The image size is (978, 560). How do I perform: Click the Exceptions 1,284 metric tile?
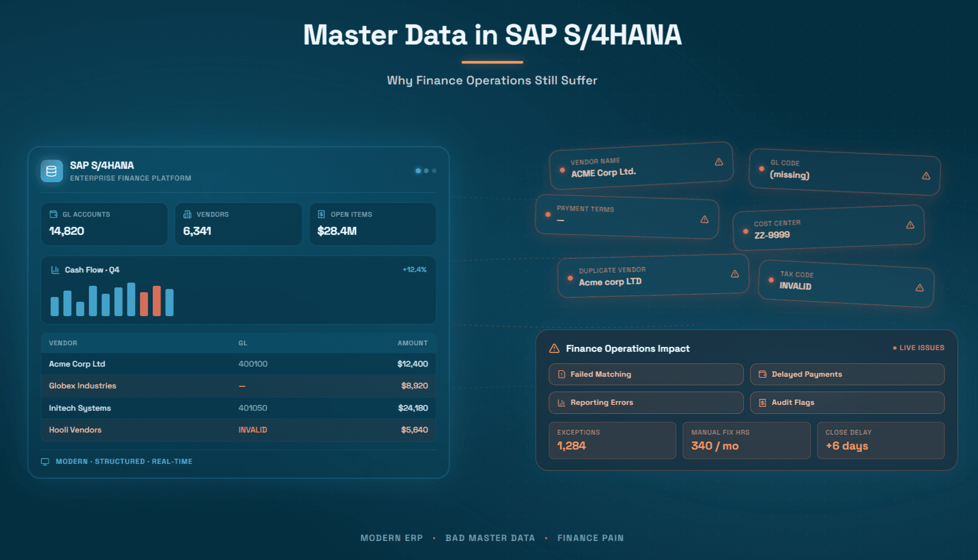(612, 440)
